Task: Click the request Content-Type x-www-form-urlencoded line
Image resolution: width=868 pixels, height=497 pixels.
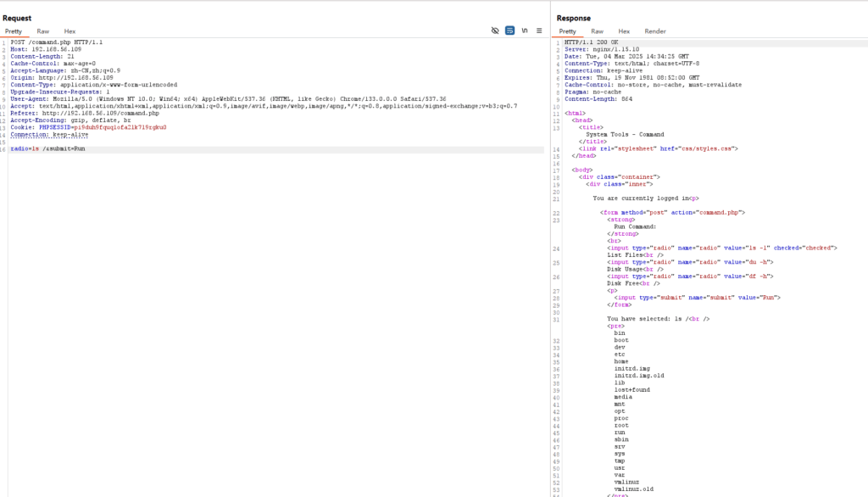Action: click(94, 85)
